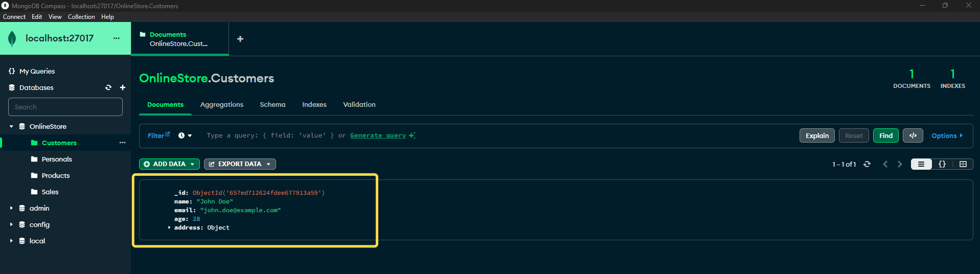Click the Databases label in sidebar

pyautogui.click(x=36, y=87)
